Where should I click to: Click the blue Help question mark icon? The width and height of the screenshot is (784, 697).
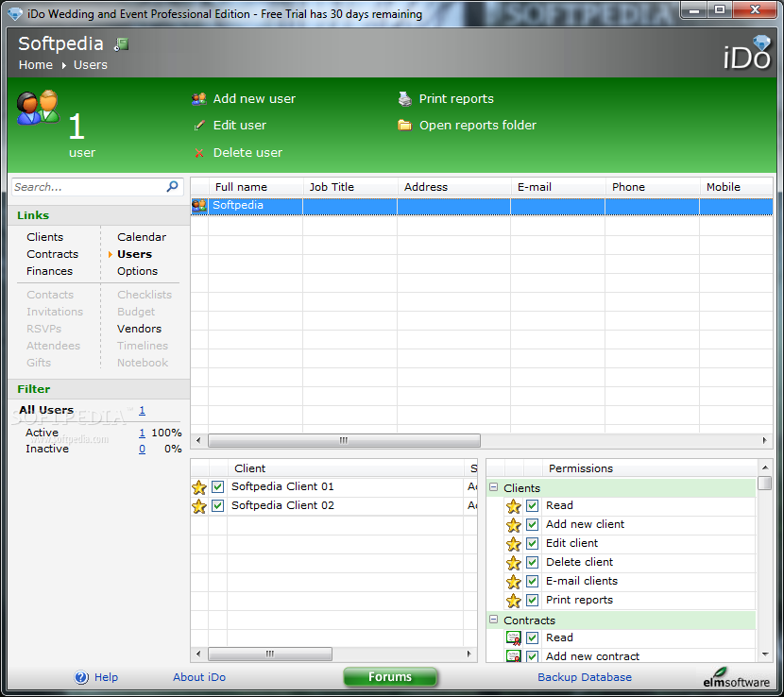(x=81, y=677)
